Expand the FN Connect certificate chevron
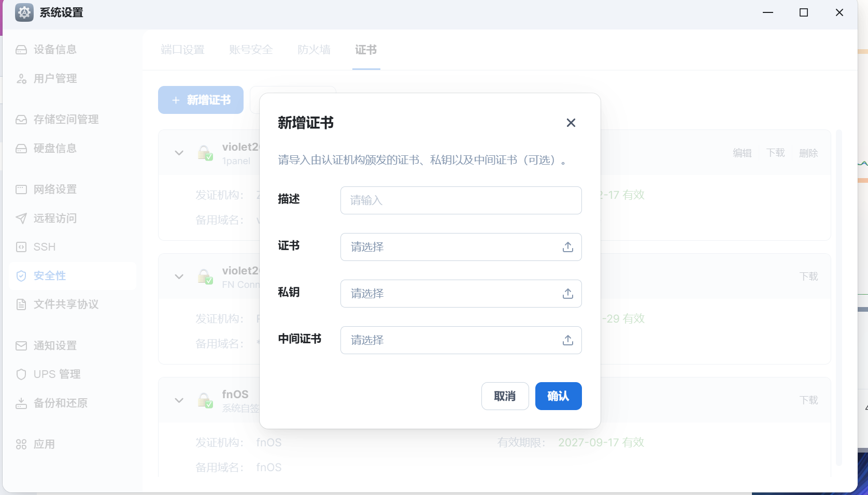Screen dimensions: 868x495 179,276
